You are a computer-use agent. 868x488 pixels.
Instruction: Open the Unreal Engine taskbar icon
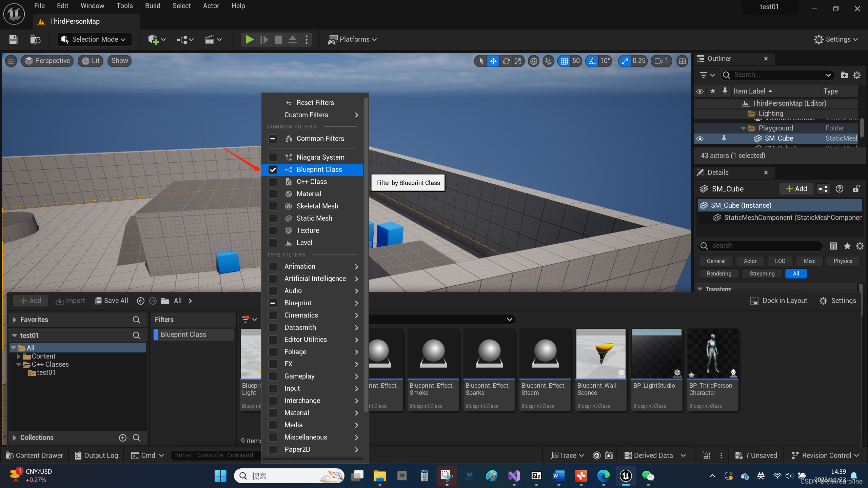pos(626,476)
